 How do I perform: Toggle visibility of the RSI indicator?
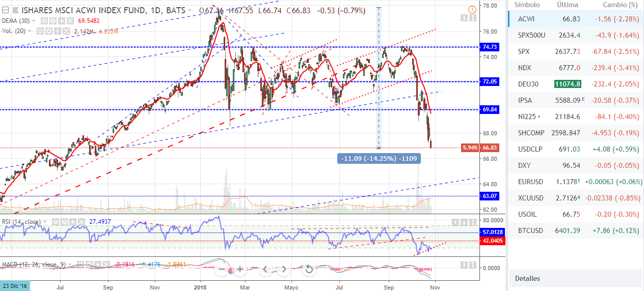pyautogui.click(x=56, y=222)
